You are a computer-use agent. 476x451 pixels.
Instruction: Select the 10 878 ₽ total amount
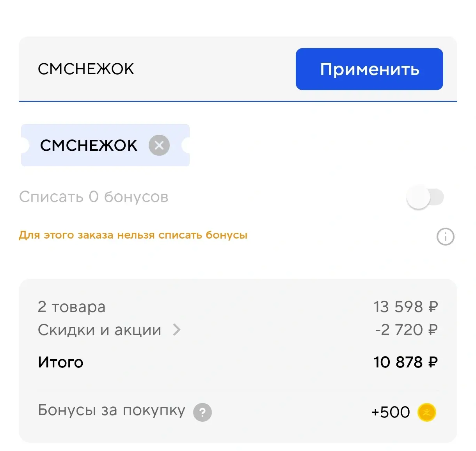pos(405,362)
